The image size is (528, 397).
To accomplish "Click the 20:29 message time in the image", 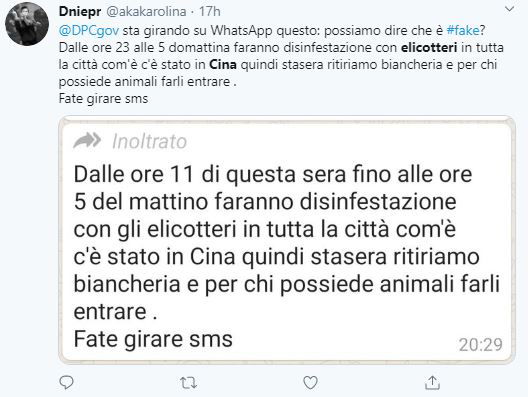I will pyautogui.click(x=481, y=344).
